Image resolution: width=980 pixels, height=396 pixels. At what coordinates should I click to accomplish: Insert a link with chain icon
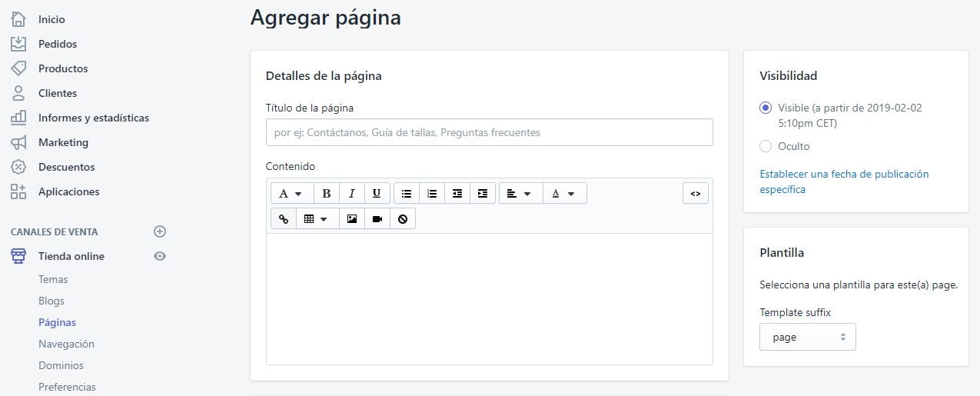[284, 219]
